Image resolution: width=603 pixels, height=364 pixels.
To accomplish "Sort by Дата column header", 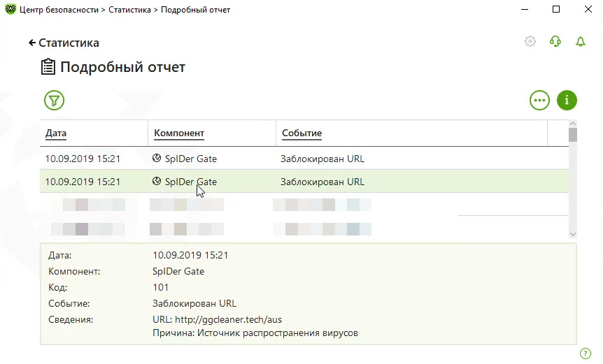I will point(56,133).
